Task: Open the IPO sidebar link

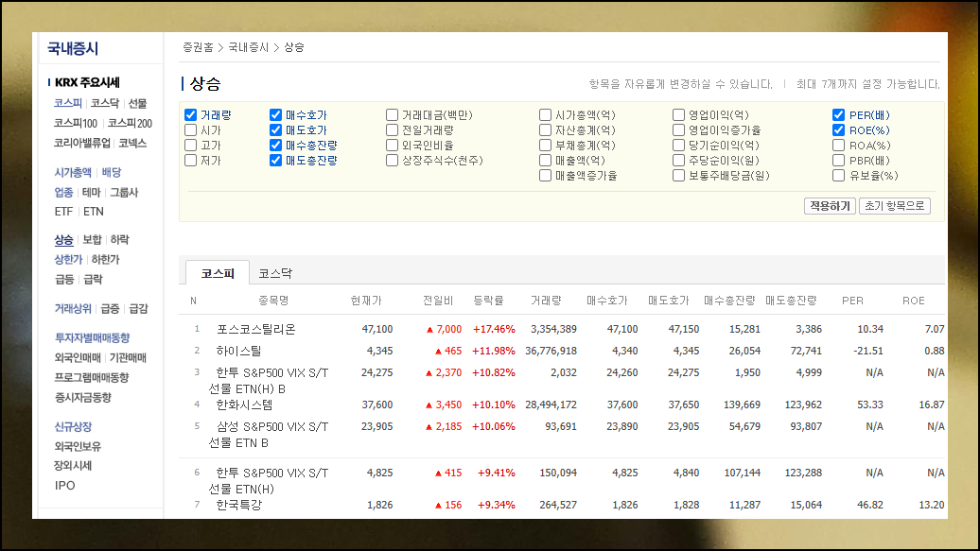Action: click(64, 486)
